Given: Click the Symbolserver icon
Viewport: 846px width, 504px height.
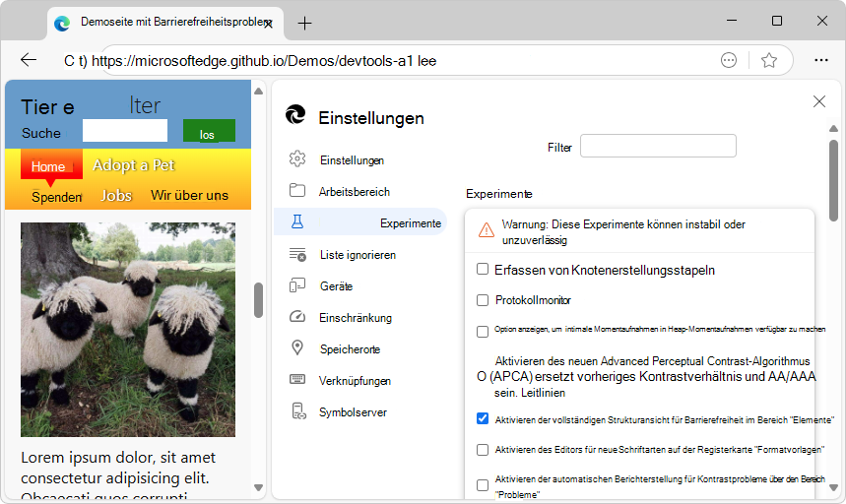Looking at the screenshot, I should (297, 411).
